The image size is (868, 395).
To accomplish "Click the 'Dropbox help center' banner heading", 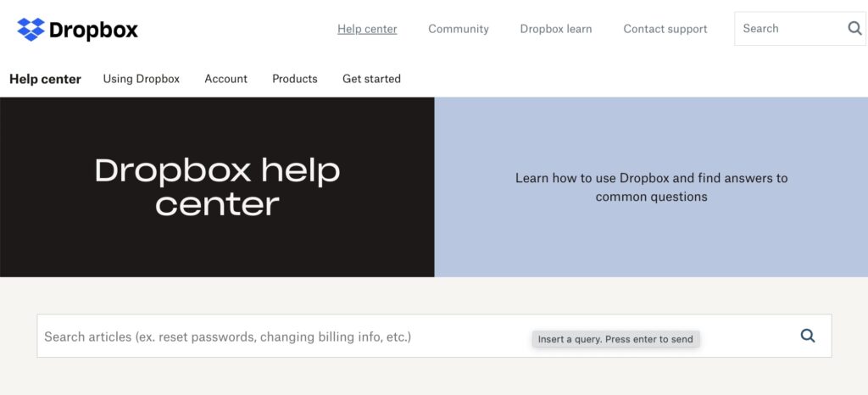I will point(217,187).
